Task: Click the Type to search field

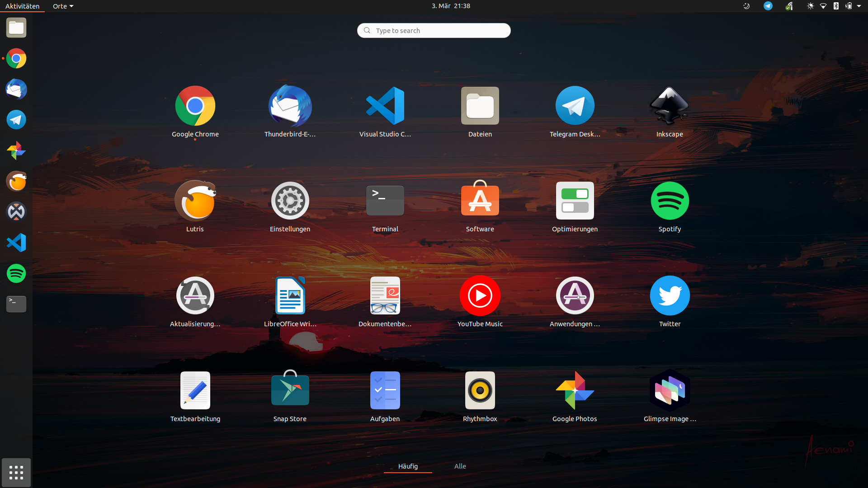Action: 434,31
